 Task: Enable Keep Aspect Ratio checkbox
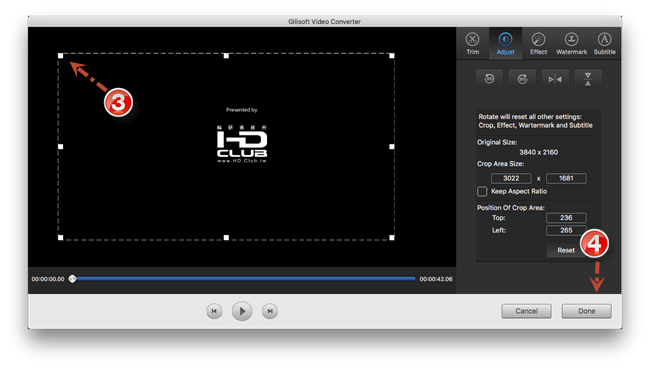(x=482, y=192)
